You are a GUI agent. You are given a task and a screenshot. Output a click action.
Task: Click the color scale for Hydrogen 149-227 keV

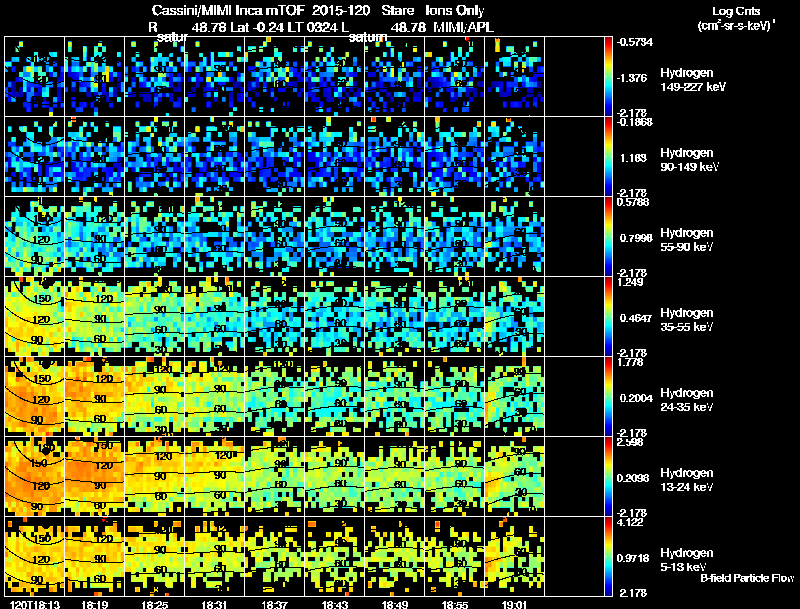608,76
